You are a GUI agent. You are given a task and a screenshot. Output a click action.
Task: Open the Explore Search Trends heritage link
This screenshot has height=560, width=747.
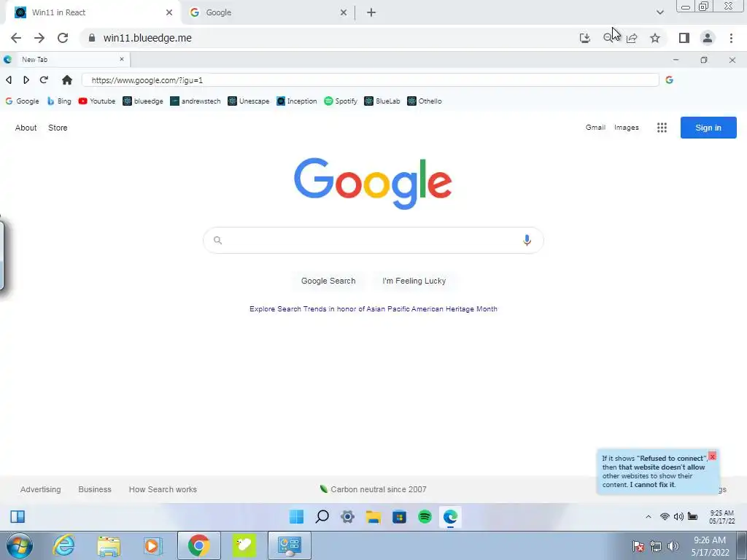373,308
